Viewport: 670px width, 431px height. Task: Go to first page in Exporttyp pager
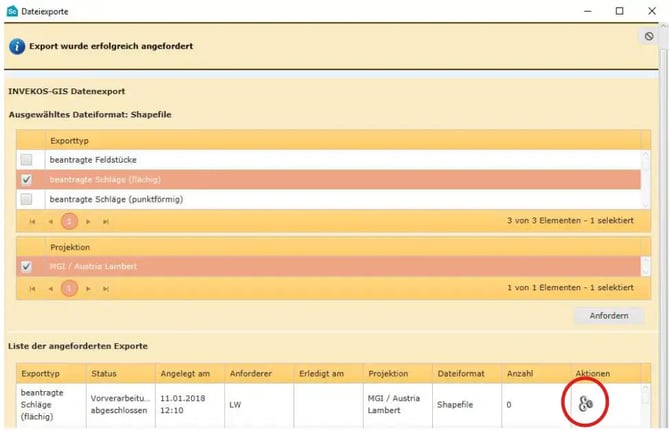(x=32, y=221)
